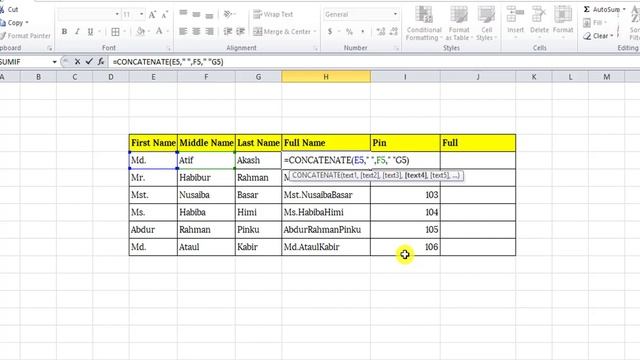Click inside the formula bar text
Image resolution: width=640 pixels, height=360 pixels.
pyautogui.click(x=168, y=62)
